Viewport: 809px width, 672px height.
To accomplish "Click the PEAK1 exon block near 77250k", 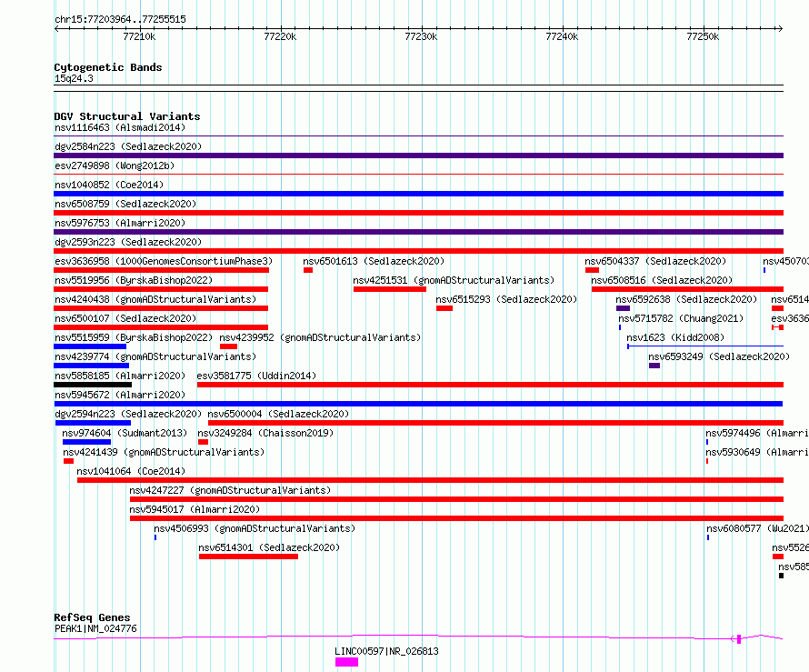I will click(x=739, y=639).
